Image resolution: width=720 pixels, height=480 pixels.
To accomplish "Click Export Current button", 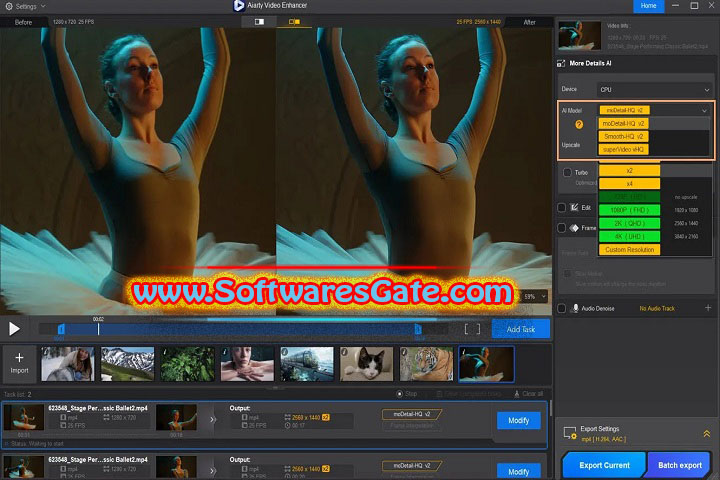I will coord(604,465).
